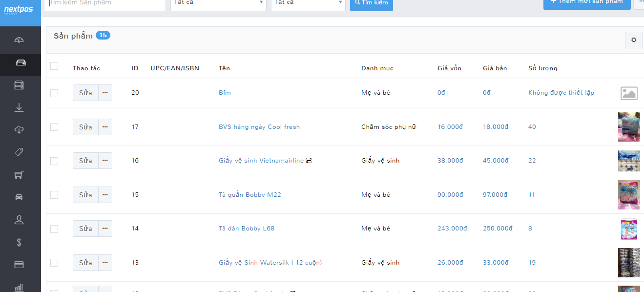The image size is (644, 292).
Task: Click thumbnail of Tã dán Bobby L68
Action: point(629,229)
